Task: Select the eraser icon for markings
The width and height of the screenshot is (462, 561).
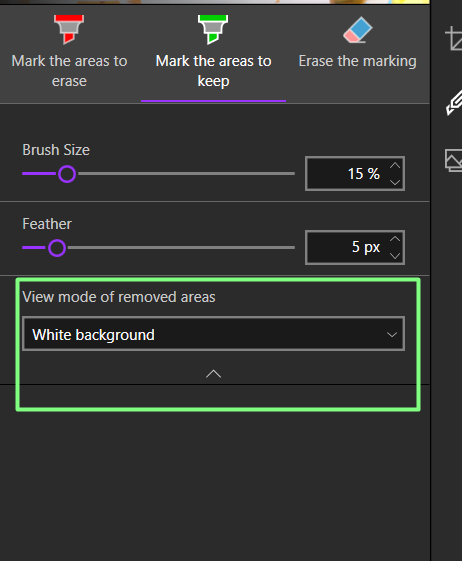Action: click(358, 29)
